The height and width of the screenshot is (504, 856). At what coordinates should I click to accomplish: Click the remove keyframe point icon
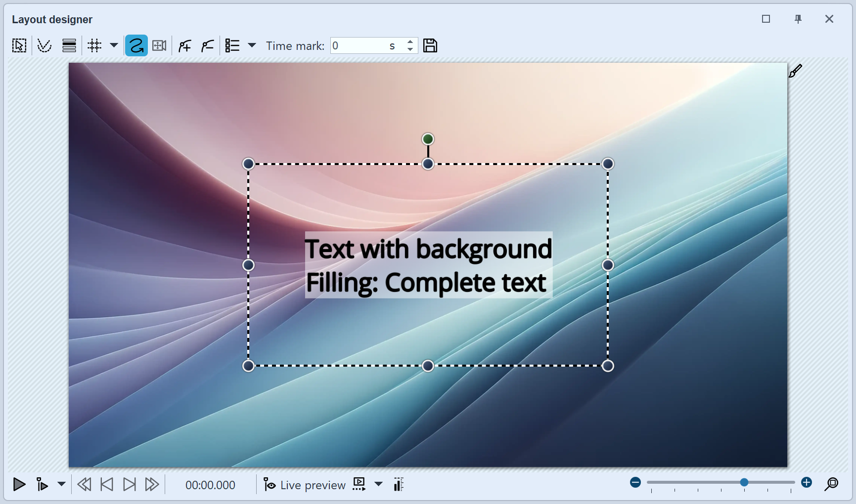(x=207, y=45)
